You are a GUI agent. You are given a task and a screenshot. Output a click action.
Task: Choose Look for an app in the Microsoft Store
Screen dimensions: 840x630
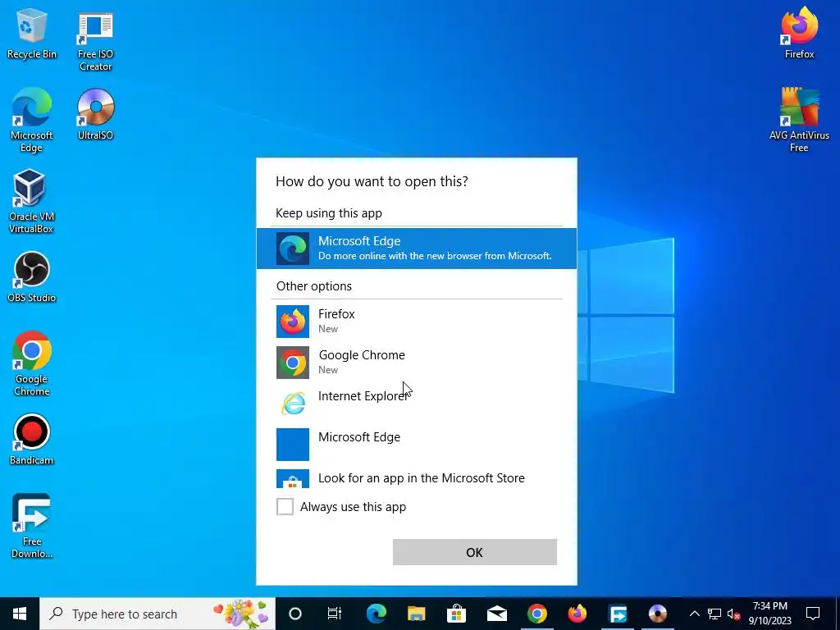(416, 478)
